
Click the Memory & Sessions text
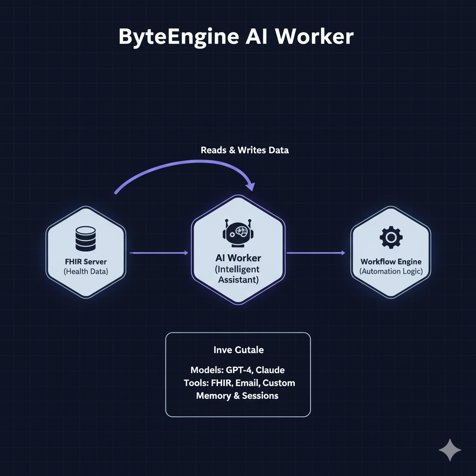[x=236, y=396]
